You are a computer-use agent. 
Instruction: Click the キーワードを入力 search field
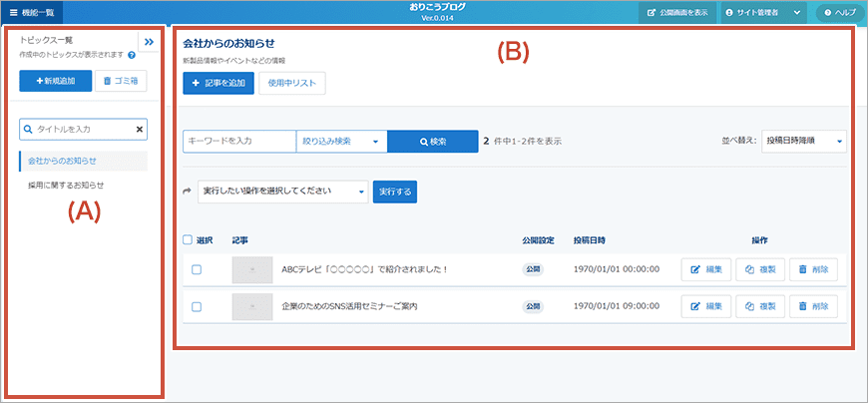[x=239, y=142]
